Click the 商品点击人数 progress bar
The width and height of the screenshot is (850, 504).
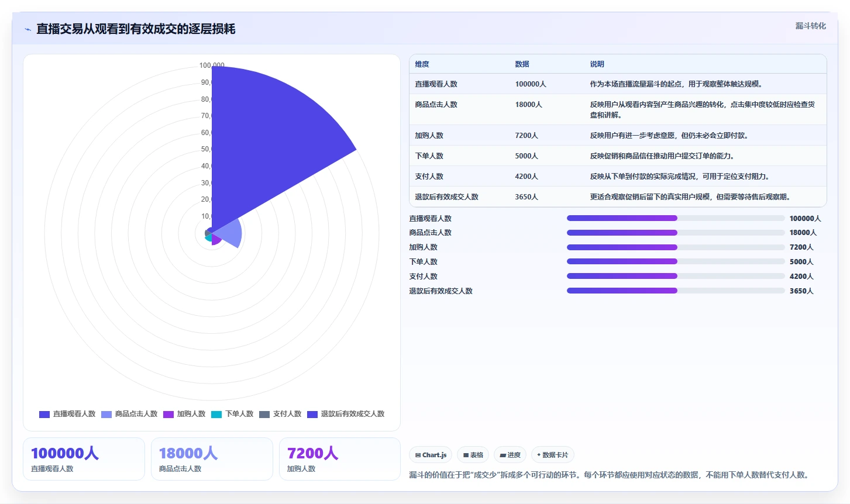[x=676, y=233]
